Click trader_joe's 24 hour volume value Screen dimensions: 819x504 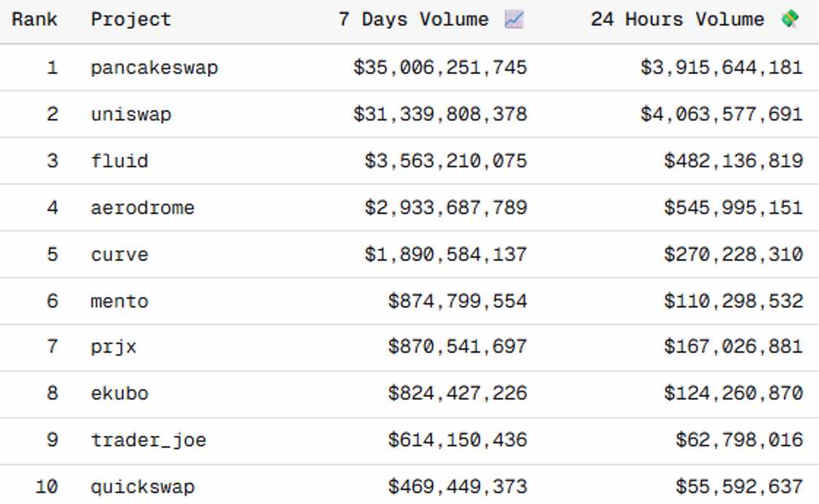(739, 440)
